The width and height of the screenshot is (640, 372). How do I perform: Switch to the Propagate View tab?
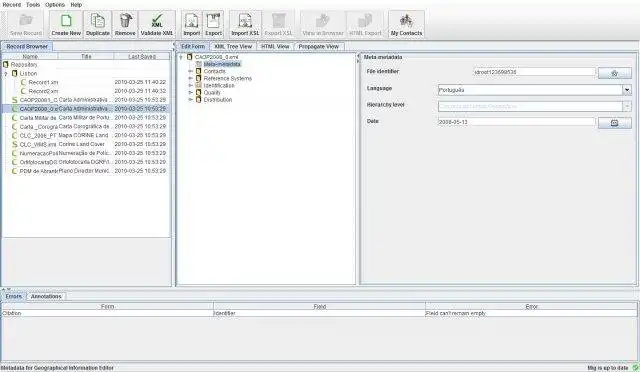pyautogui.click(x=319, y=47)
